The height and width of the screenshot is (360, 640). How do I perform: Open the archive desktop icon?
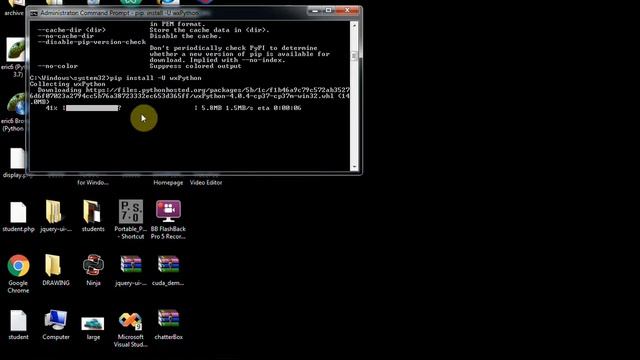click(x=16, y=4)
